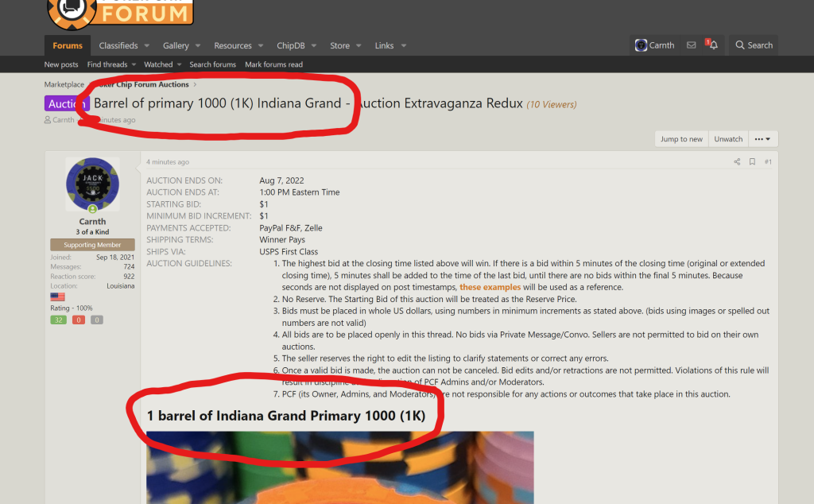Click the United States flag icon
The image size is (814, 504).
point(57,297)
